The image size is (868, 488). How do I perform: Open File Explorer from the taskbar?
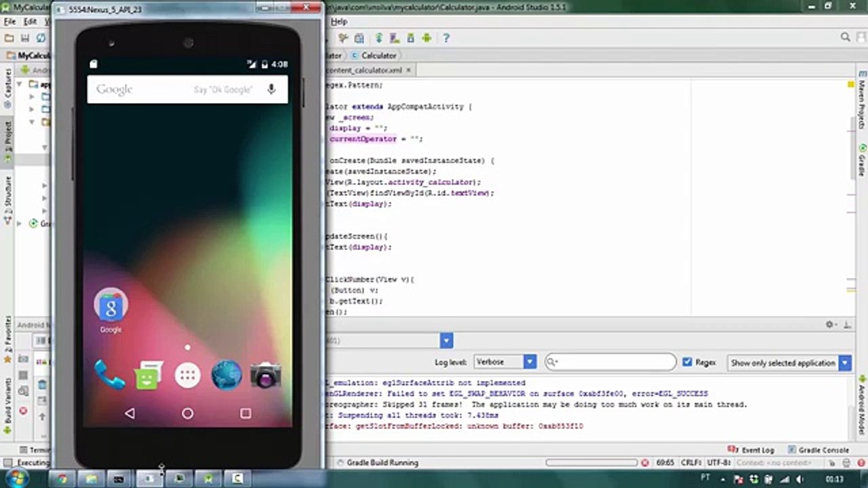(x=91, y=479)
